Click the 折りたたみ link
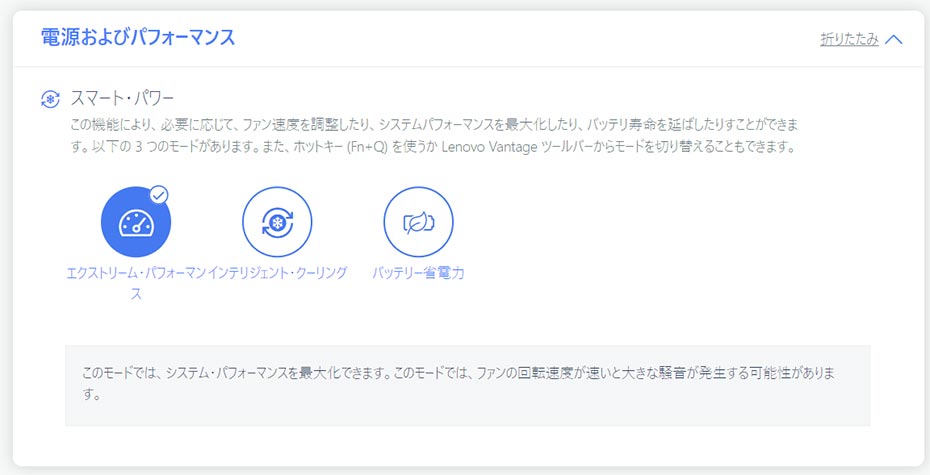 (849, 40)
